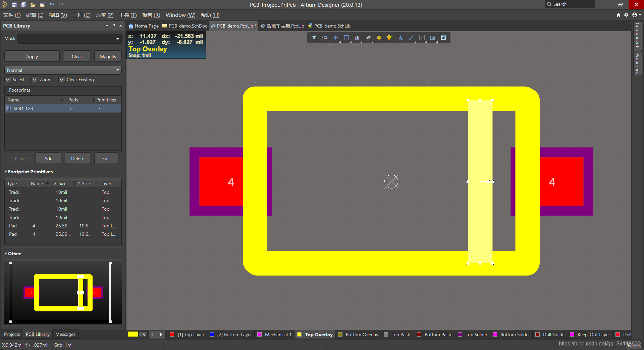Viewport: 644px width, 350px height.
Task: Collapse the Footprint Primitives section
Action: [6, 172]
